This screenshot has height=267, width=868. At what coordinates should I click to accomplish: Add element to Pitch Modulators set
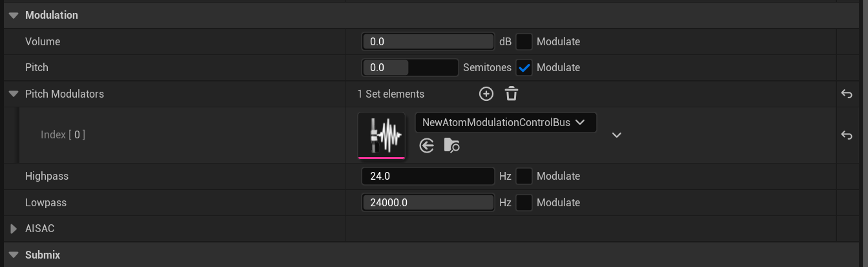[x=486, y=94]
